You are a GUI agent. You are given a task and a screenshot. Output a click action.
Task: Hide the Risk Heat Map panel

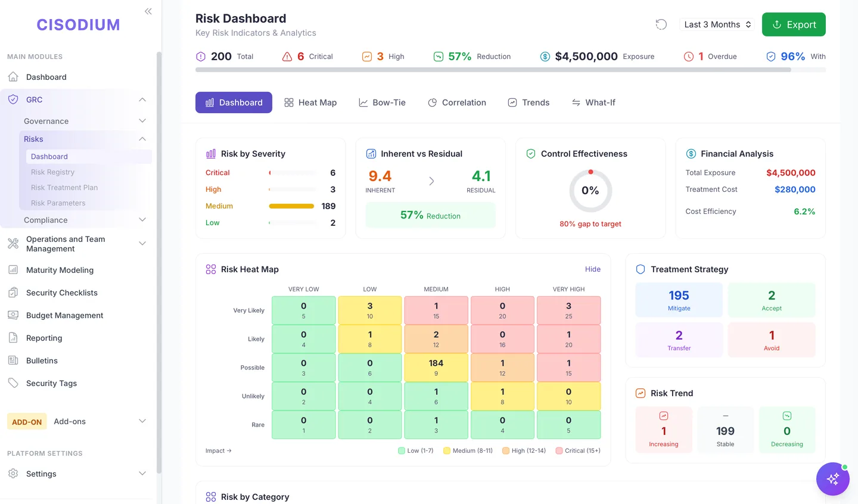pyautogui.click(x=593, y=269)
